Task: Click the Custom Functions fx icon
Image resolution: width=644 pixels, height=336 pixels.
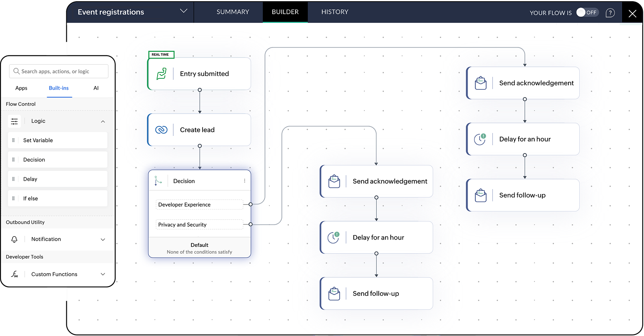Action: 14,274
